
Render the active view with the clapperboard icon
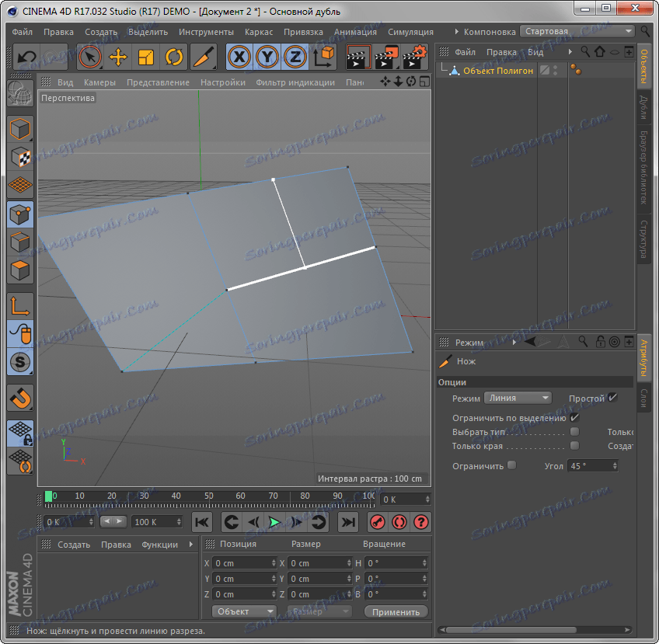click(358, 57)
